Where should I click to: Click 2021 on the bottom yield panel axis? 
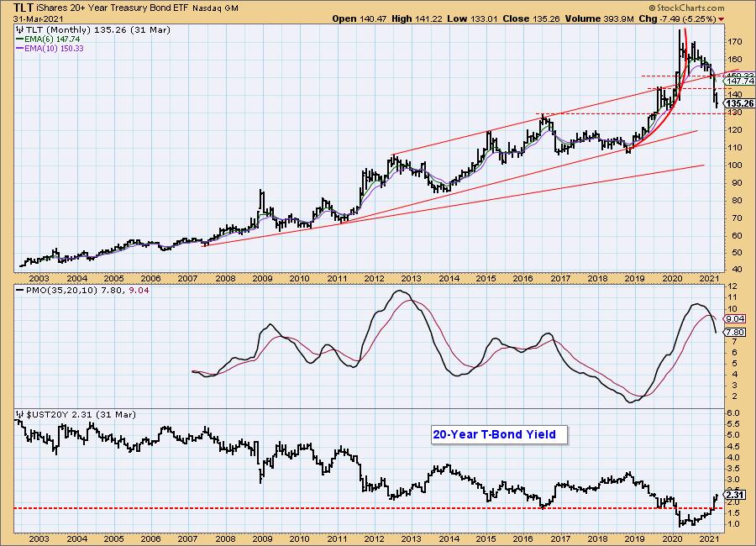709,538
